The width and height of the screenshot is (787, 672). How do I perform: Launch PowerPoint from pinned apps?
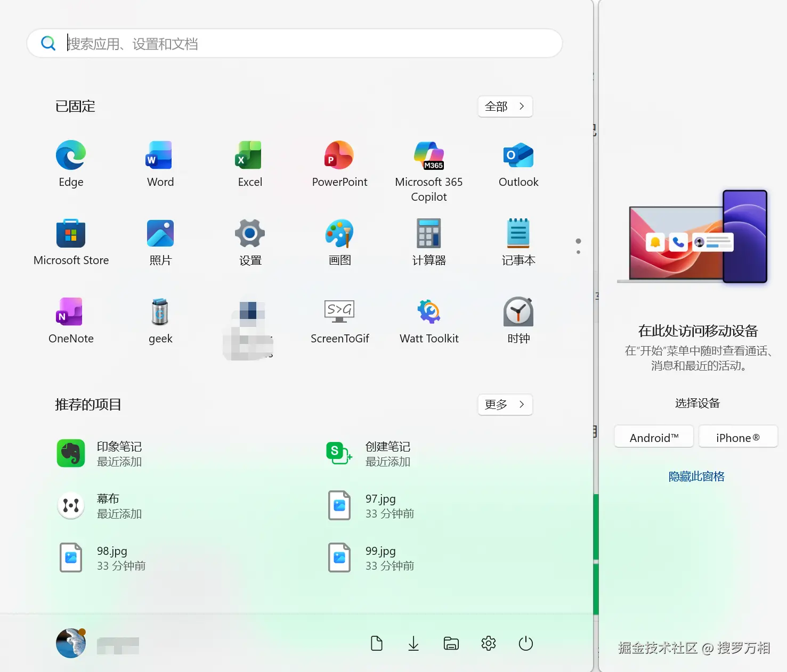(x=339, y=164)
